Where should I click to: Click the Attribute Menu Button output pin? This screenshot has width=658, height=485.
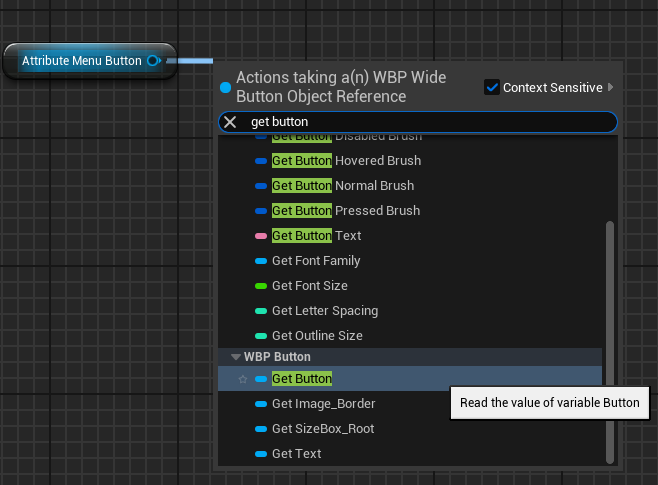[x=154, y=61]
